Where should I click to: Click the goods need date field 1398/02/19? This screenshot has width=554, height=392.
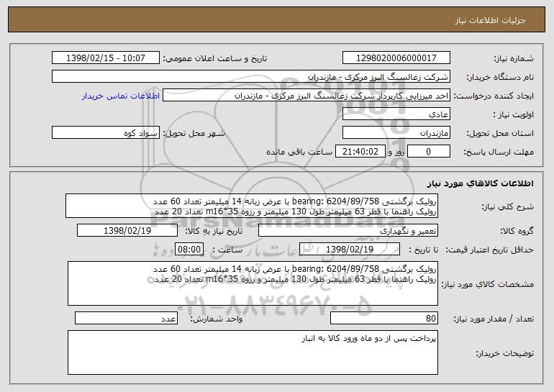(127, 231)
